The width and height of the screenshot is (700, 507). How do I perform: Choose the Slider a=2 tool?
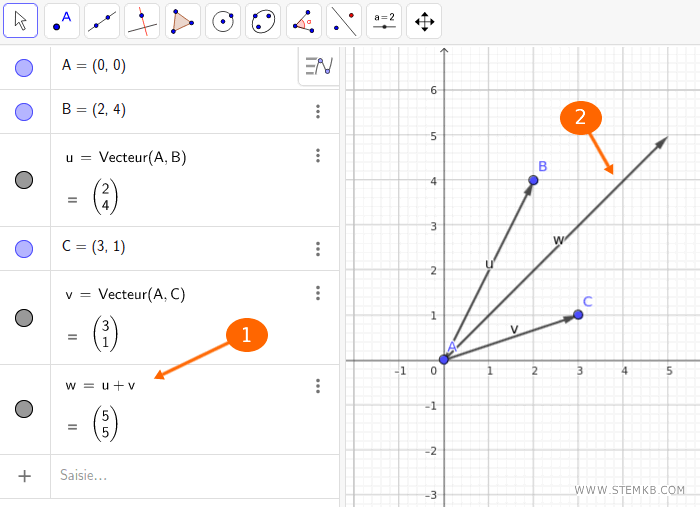(383, 21)
